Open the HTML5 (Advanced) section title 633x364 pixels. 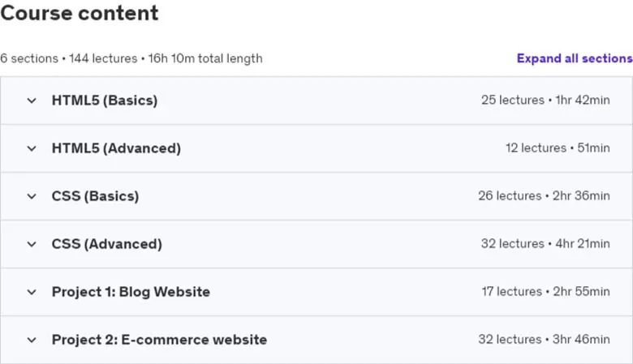coord(116,148)
